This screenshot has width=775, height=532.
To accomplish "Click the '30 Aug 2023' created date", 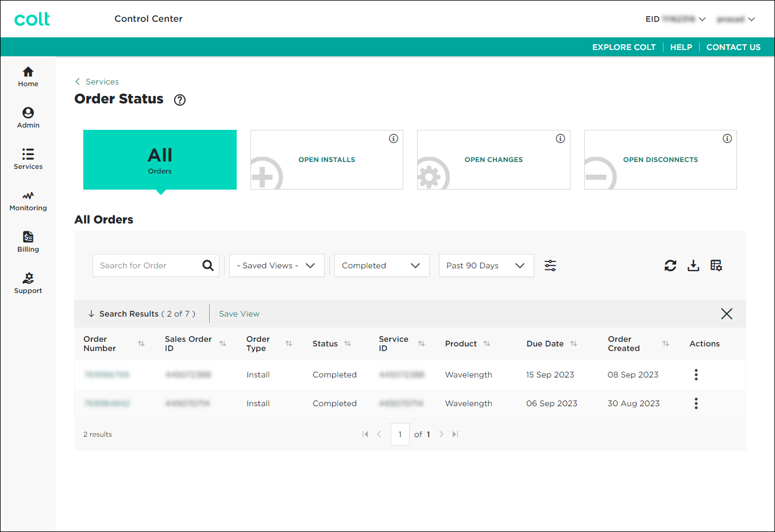I will click(634, 403).
